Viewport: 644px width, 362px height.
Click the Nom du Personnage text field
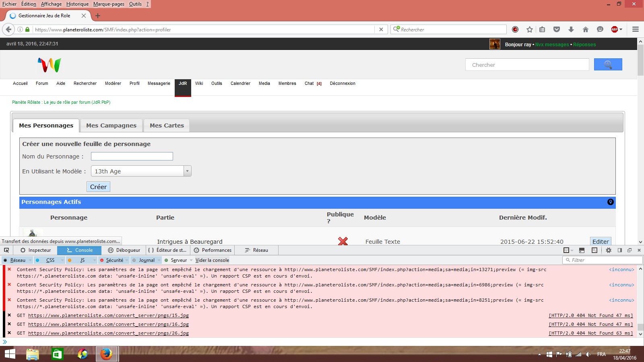[x=132, y=156]
